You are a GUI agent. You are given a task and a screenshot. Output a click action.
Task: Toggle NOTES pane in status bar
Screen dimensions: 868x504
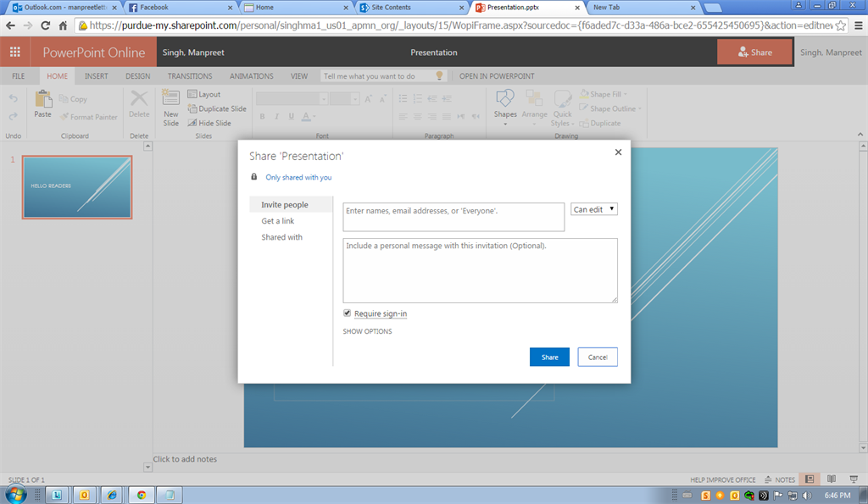780,479
